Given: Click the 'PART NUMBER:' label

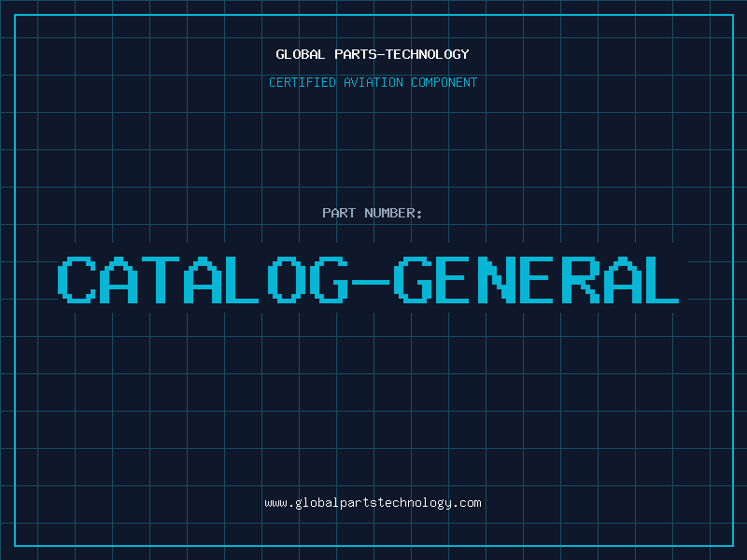Looking at the screenshot, I should [x=373, y=213].
